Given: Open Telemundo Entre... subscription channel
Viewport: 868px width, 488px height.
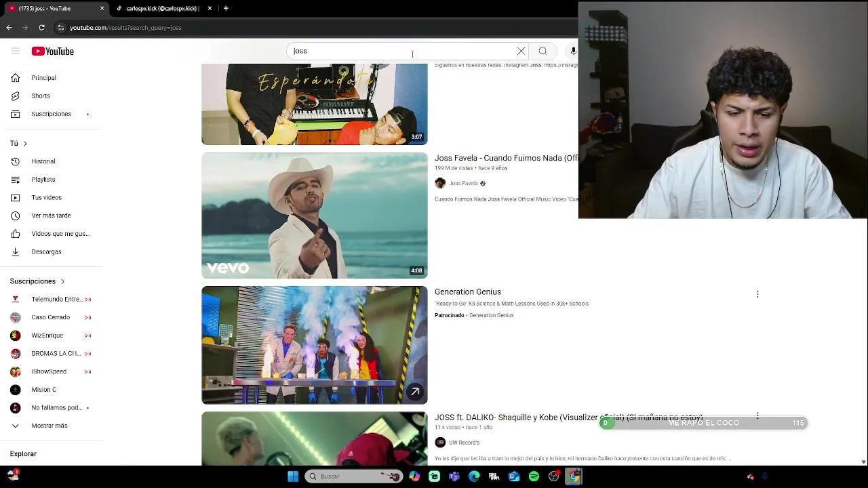Looking at the screenshot, I should (x=52, y=299).
